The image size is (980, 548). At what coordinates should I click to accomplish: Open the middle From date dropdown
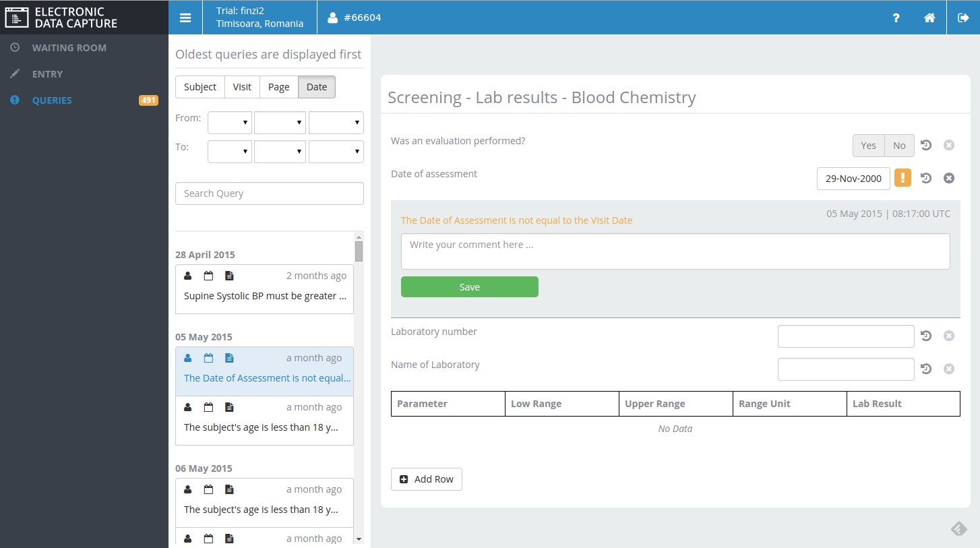coord(280,123)
